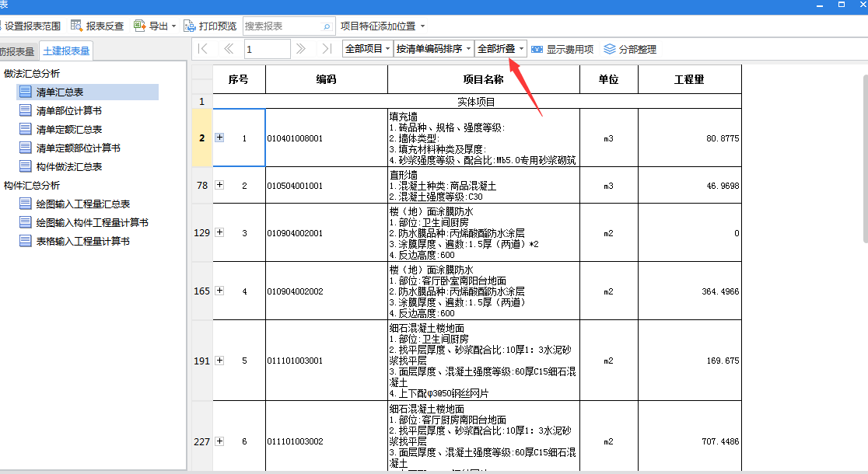Open the 全部折叠 dropdown
Viewport: 868px width, 474px height.
point(500,49)
